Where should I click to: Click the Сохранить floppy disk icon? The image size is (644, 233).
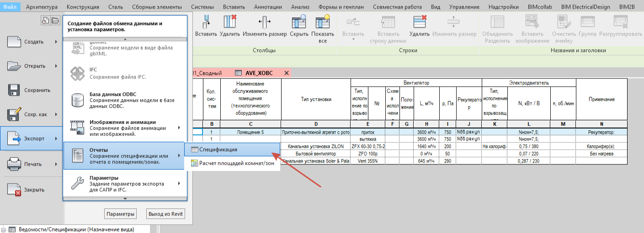point(13,90)
